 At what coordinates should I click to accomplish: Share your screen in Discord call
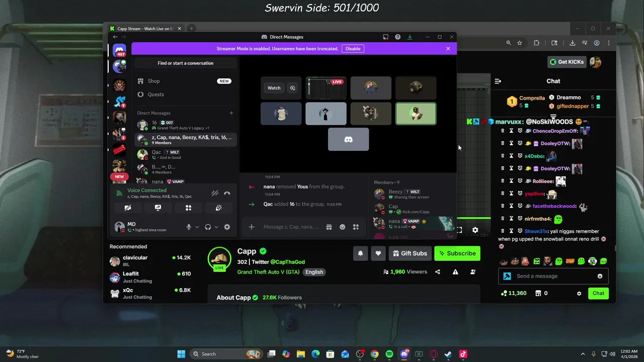click(x=158, y=208)
